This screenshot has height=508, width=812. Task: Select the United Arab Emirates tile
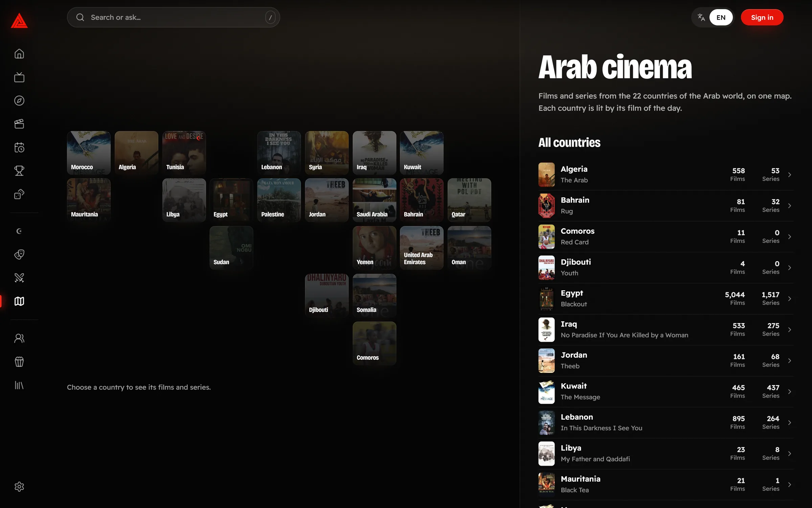click(422, 248)
